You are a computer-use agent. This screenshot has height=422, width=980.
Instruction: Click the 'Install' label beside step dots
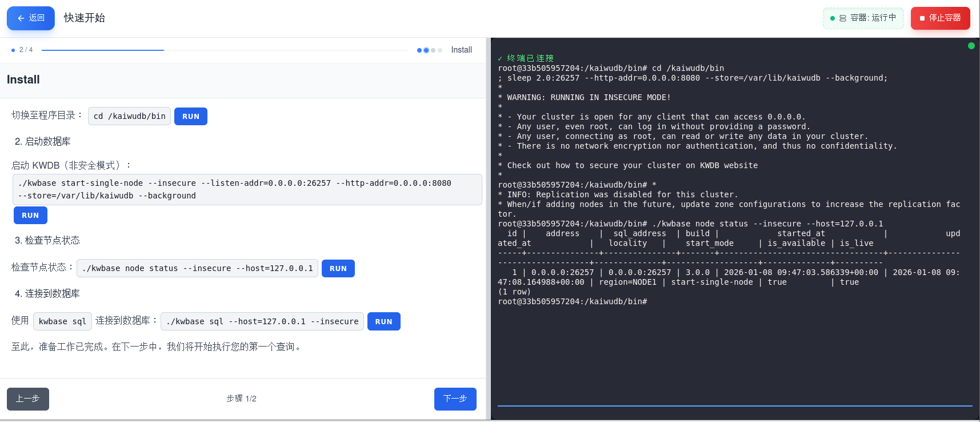pyautogui.click(x=462, y=50)
